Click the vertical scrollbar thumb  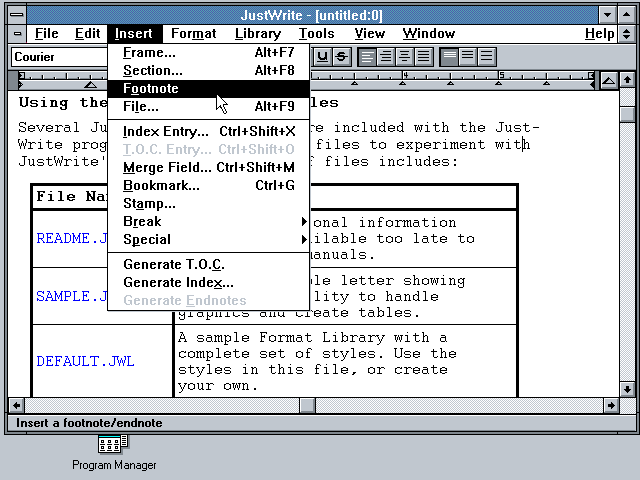[x=627, y=114]
